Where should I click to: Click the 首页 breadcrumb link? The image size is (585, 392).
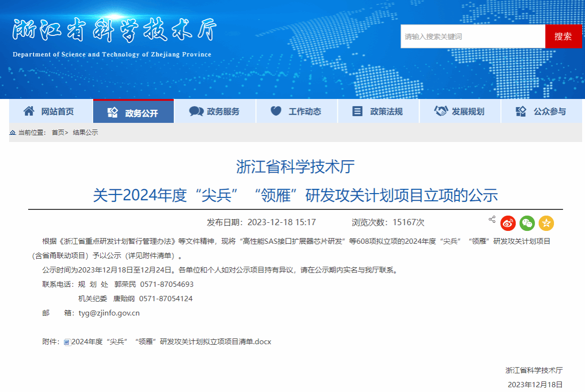58,132
